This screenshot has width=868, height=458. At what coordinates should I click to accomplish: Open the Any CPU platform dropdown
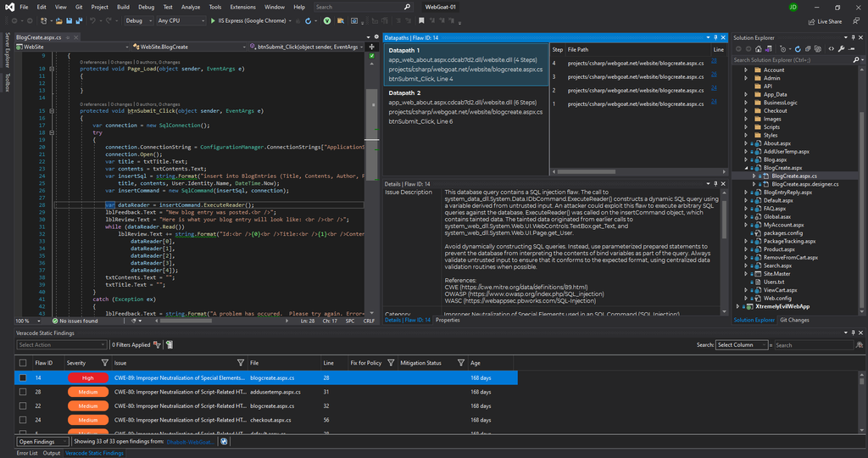(181, 20)
